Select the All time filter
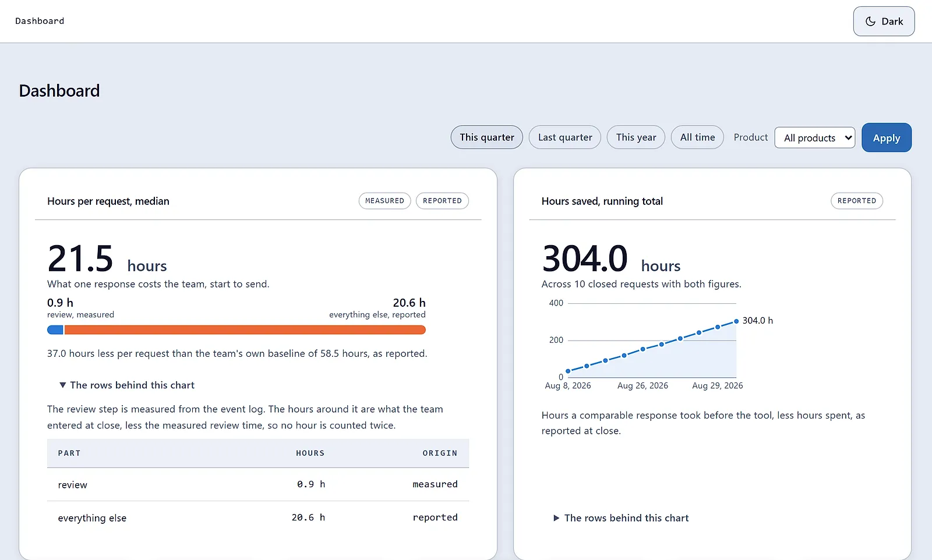This screenshot has height=560, width=932. tap(697, 137)
